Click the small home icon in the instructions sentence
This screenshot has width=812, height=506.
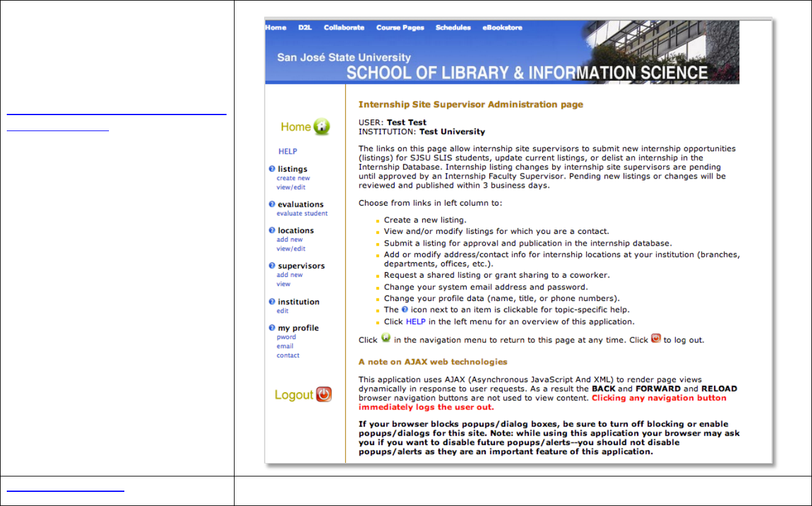click(386, 339)
